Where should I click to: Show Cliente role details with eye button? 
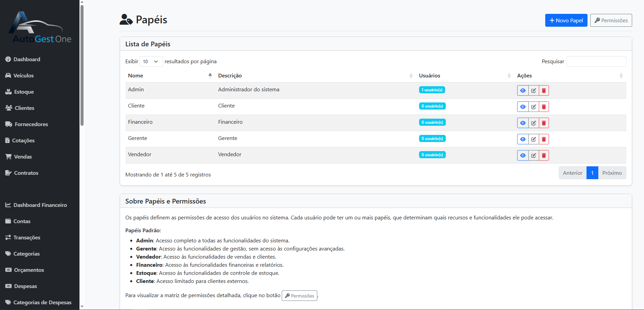coord(523,107)
